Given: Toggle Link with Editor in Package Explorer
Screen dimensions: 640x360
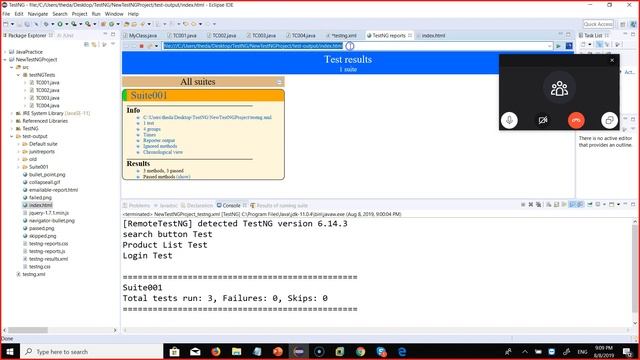Looking at the screenshot, I should tap(94, 44).
